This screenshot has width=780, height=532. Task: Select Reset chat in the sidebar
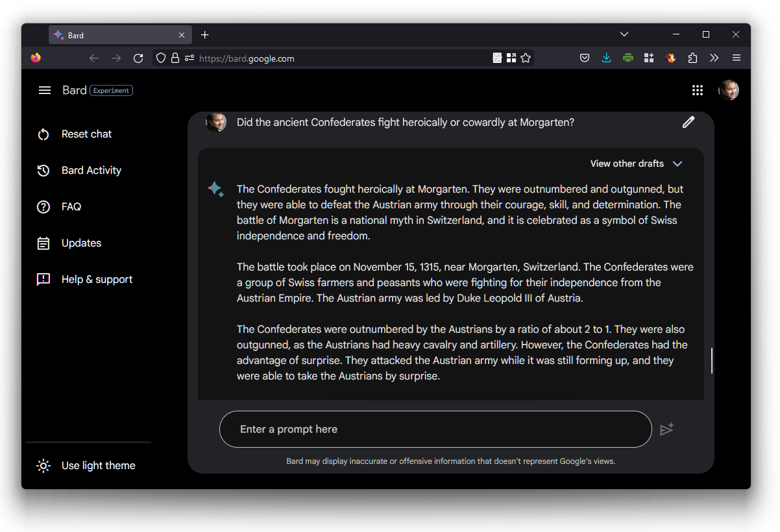point(87,134)
